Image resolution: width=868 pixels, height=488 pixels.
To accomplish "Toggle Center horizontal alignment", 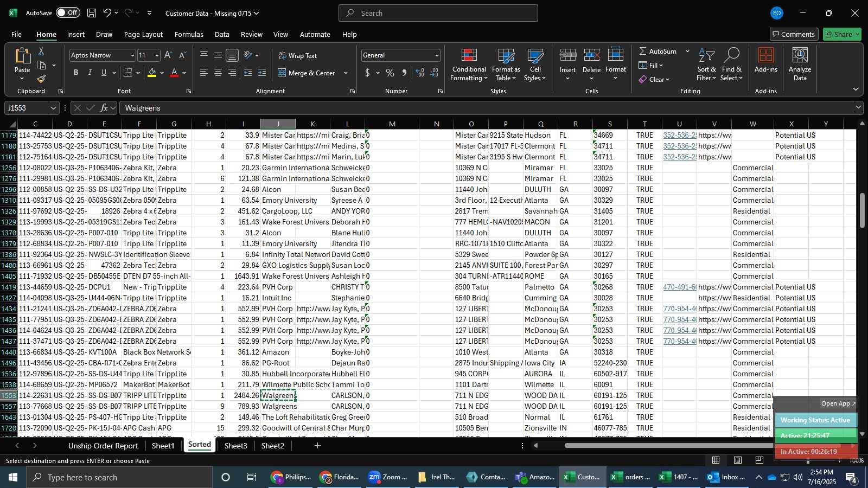I will pyautogui.click(x=218, y=73).
